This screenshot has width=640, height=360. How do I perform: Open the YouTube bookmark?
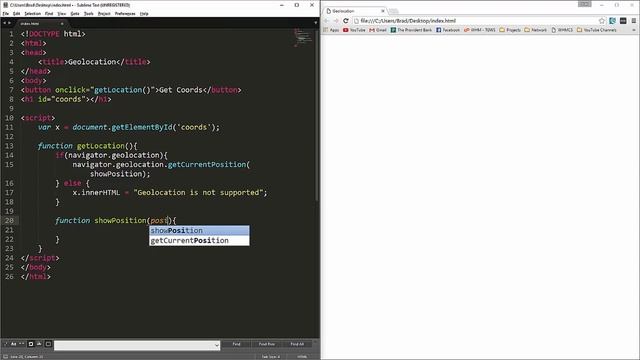click(x=354, y=30)
